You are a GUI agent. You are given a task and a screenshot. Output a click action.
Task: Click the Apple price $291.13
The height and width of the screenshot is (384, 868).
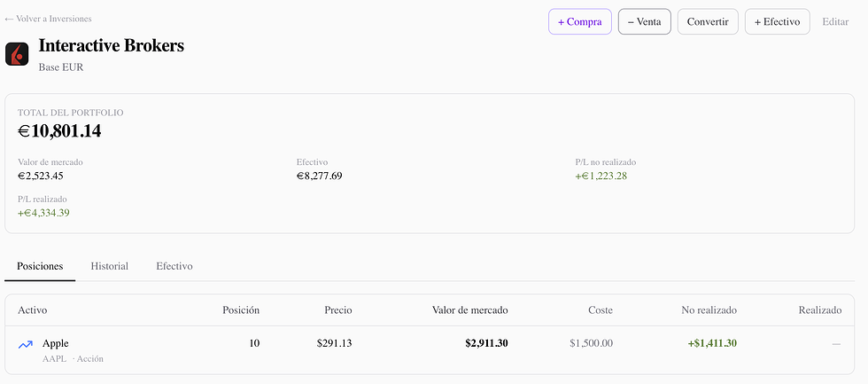[335, 343]
